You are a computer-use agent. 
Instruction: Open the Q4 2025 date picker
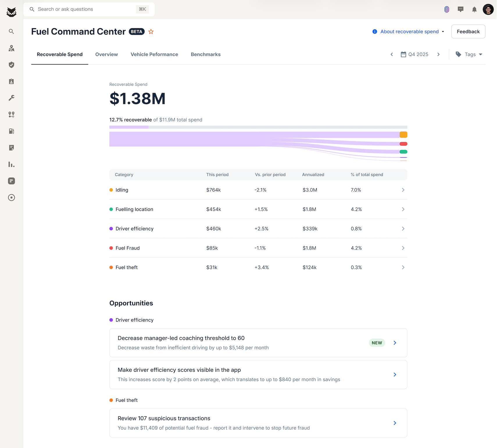414,54
